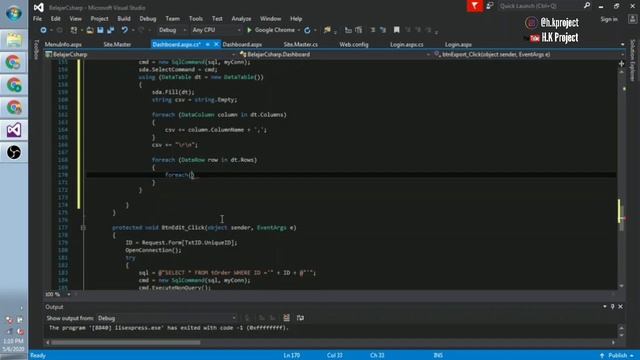The image size is (640, 360).
Task: Open the Any CPU platform dropdown
Action: pos(216,30)
